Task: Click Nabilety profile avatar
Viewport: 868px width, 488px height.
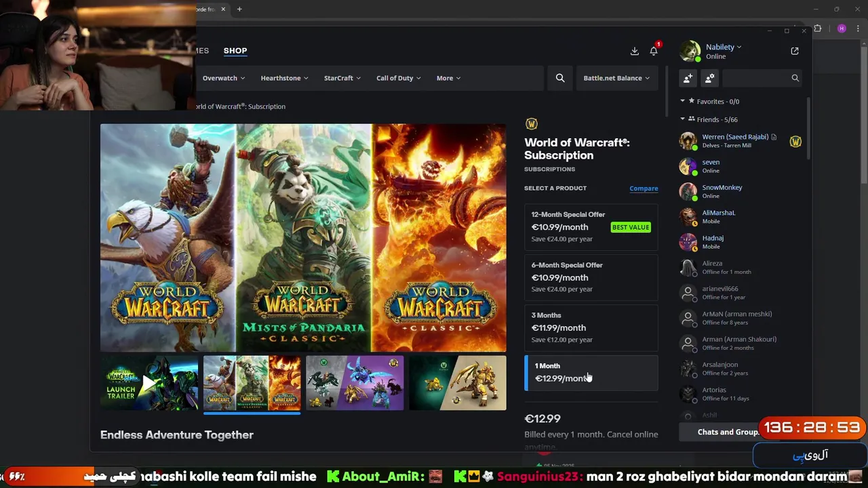Action: (690, 51)
